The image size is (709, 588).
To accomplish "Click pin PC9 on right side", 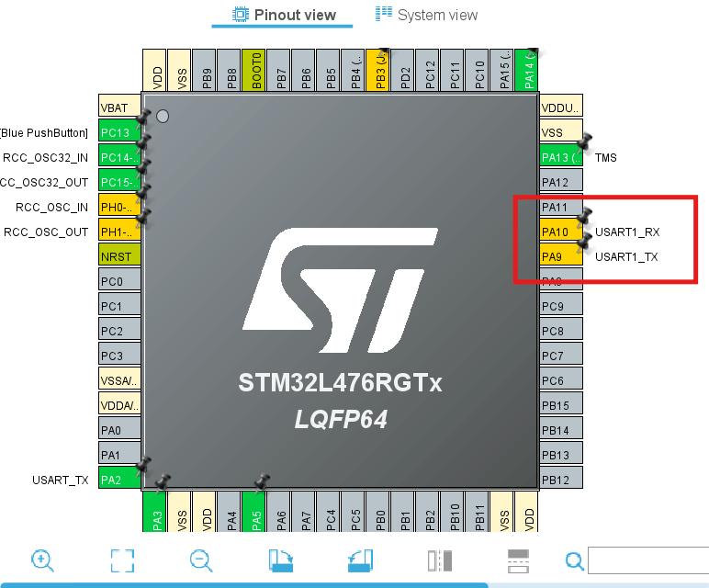I will point(561,306).
